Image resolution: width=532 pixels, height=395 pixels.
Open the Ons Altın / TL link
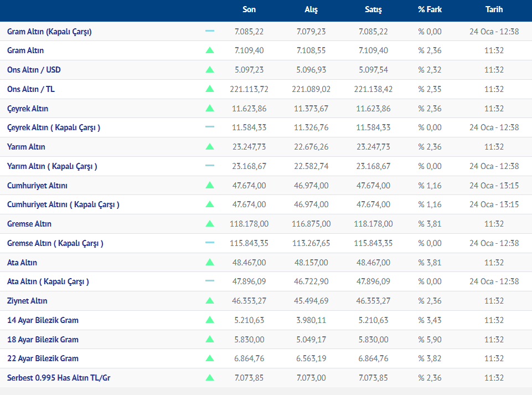pyautogui.click(x=31, y=89)
